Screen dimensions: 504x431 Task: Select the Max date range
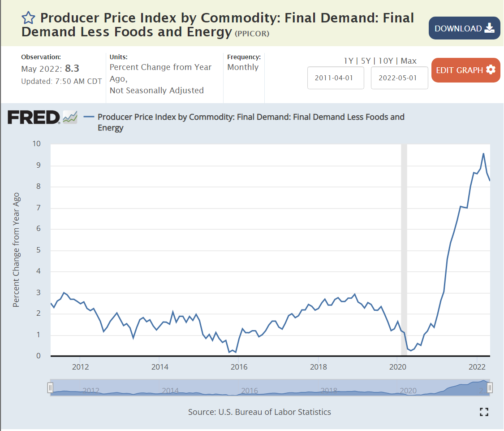click(409, 61)
